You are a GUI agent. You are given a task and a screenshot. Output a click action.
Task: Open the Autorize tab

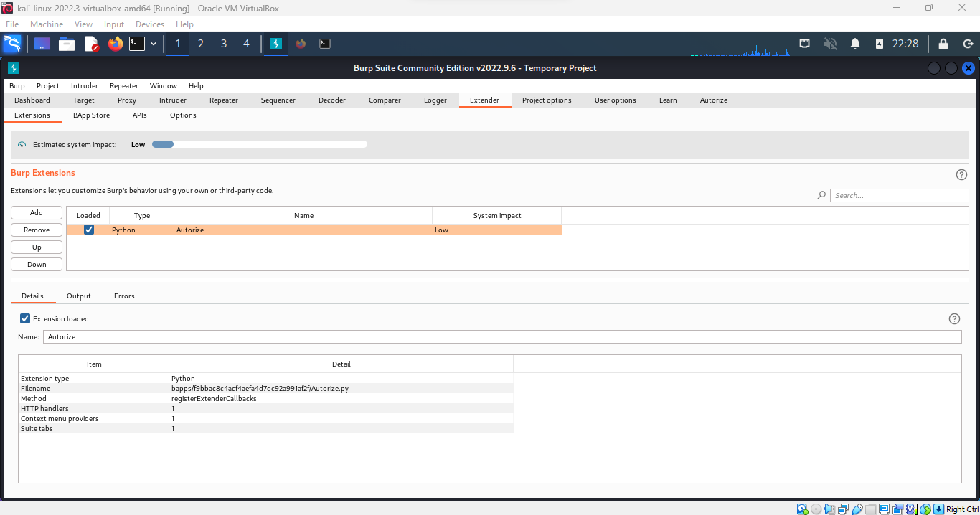[x=714, y=100]
